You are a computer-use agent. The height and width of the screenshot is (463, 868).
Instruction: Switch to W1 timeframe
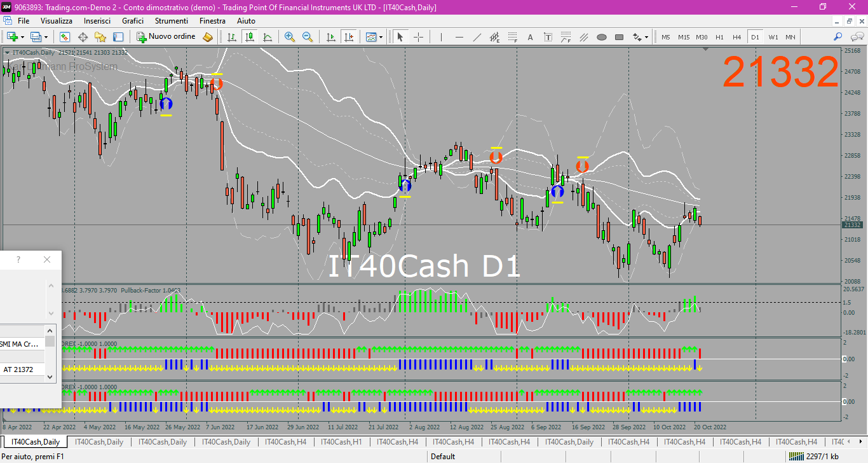(773, 37)
